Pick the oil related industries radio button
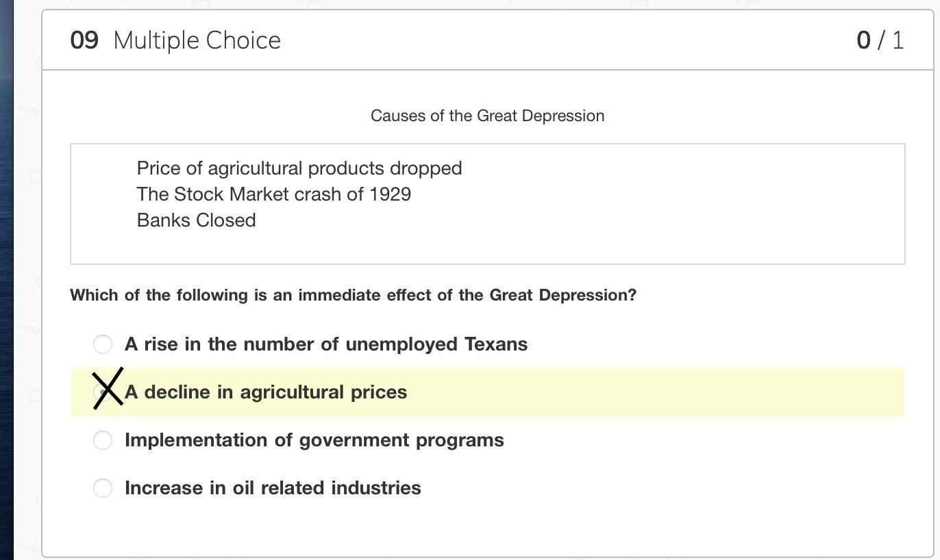Image resolution: width=940 pixels, height=560 pixels. coord(103,487)
